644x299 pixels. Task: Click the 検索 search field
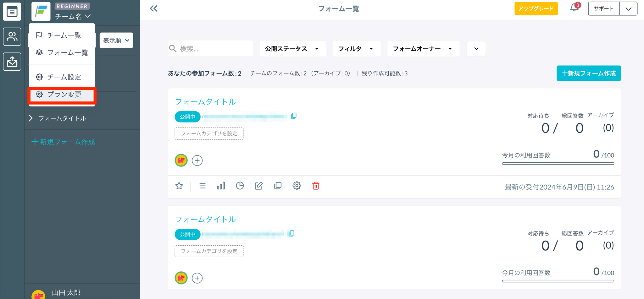pyautogui.click(x=214, y=49)
